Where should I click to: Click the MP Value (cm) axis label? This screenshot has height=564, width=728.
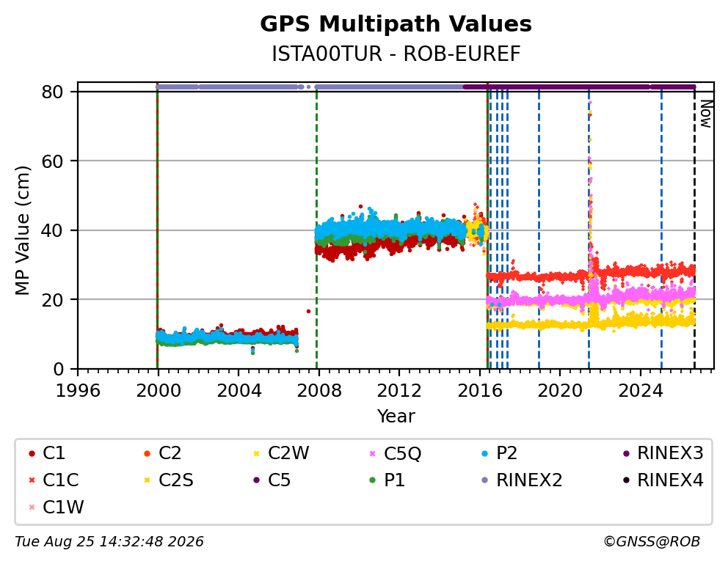point(22,230)
